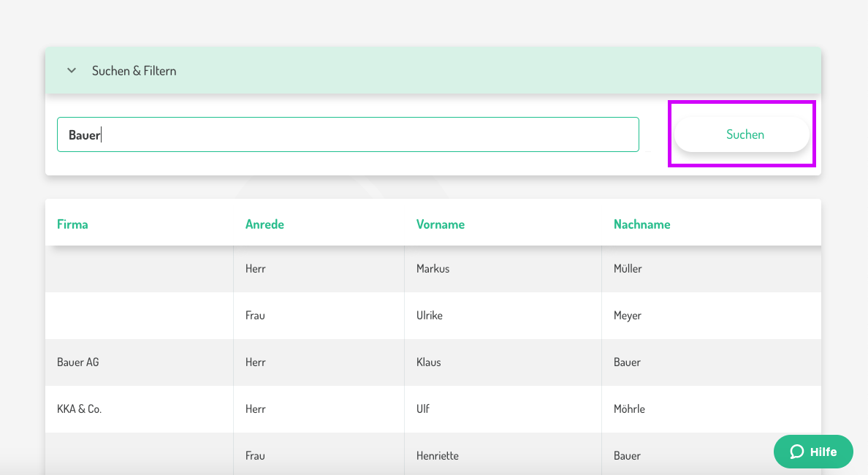
Task: Click the chat bubble icon in Hilfe
Action: tap(797, 452)
